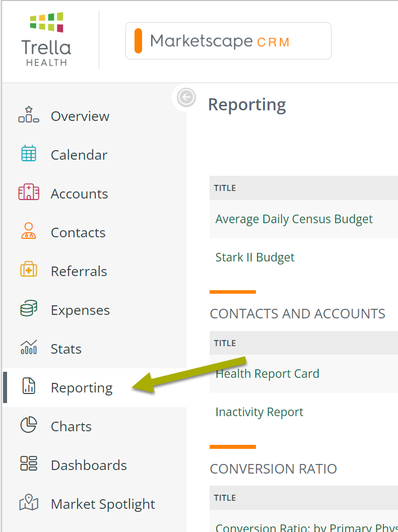Viewport: 398px width, 532px height.
Task: Open the Calendar menu entry
Action: click(x=79, y=154)
